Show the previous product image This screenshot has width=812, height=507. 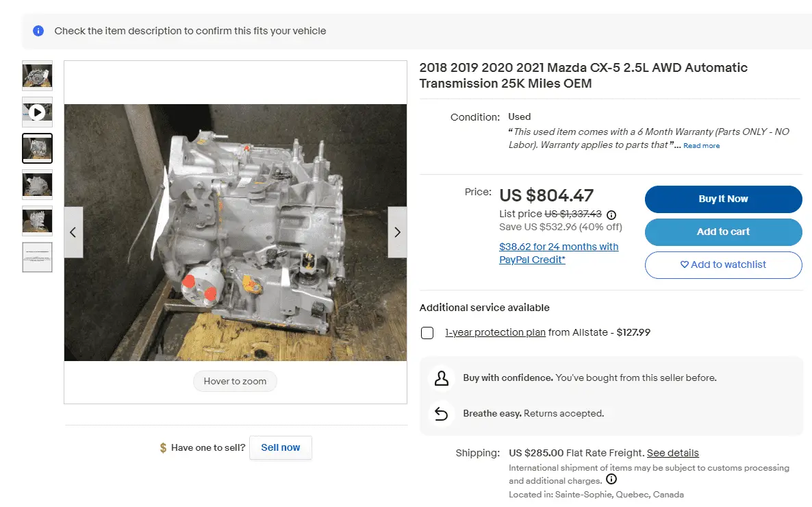pos(73,232)
